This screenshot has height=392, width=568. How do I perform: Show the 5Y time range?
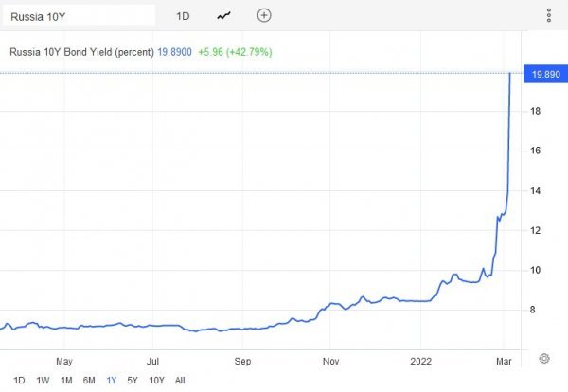click(x=133, y=381)
